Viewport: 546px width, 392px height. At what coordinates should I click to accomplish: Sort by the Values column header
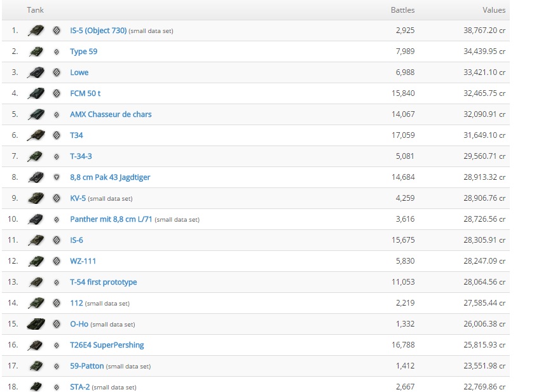(494, 10)
